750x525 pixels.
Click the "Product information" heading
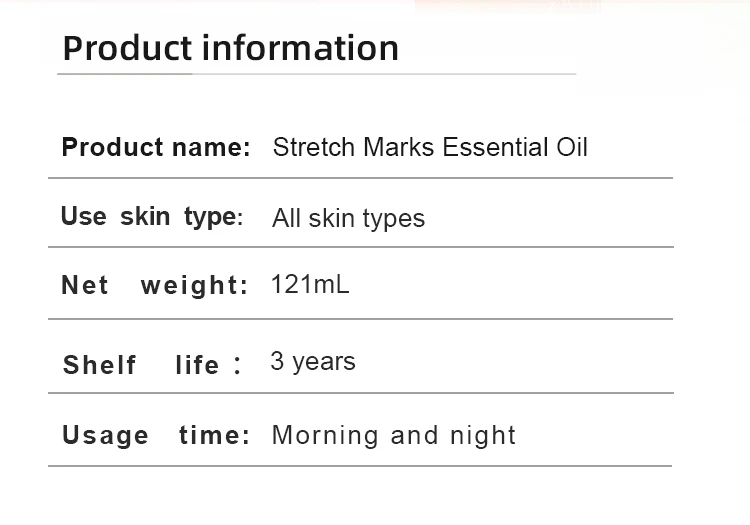[x=230, y=48]
